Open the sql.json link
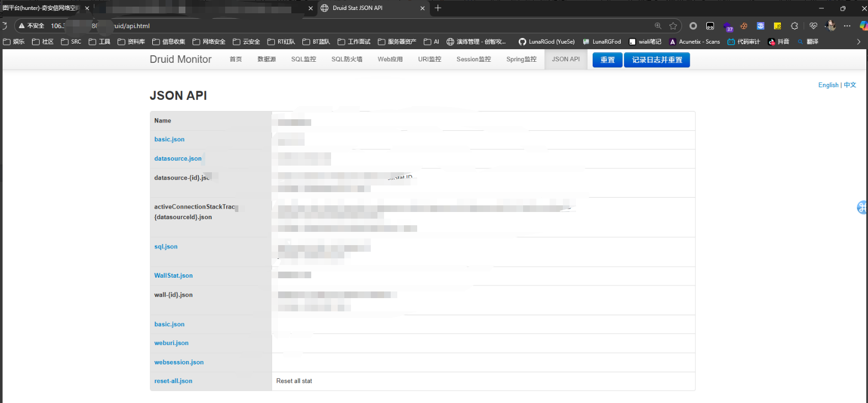The width and height of the screenshot is (868, 403). click(166, 247)
